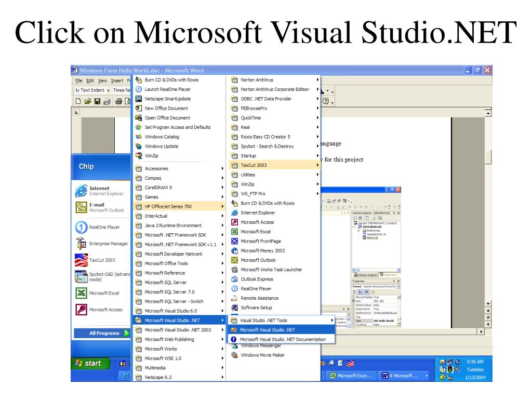Click the Software Setup icon
Screen dimensions: 532x399
234,308
